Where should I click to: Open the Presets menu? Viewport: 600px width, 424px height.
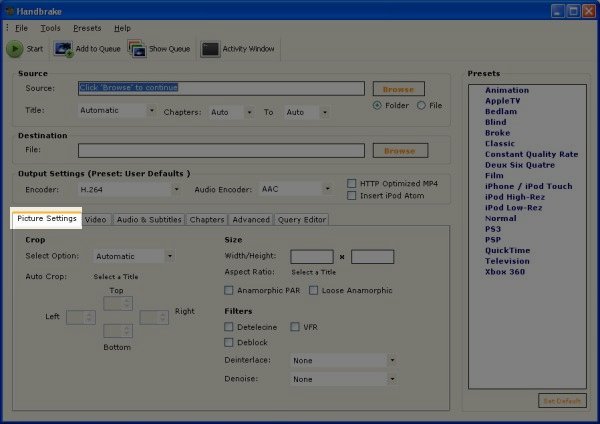point(87,28)
